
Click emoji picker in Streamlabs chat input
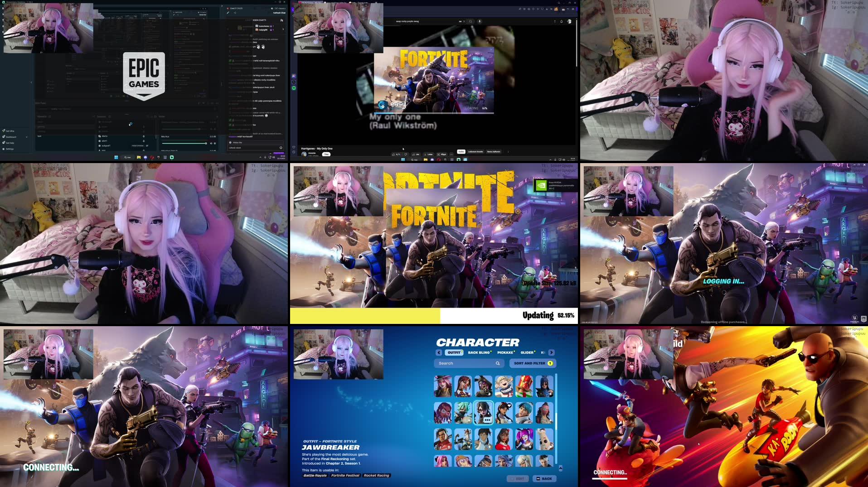[281, 148]
